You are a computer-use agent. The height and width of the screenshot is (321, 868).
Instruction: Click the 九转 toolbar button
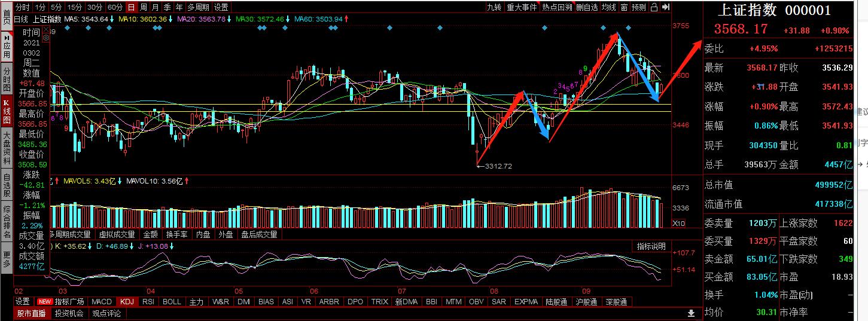(494, 7)
